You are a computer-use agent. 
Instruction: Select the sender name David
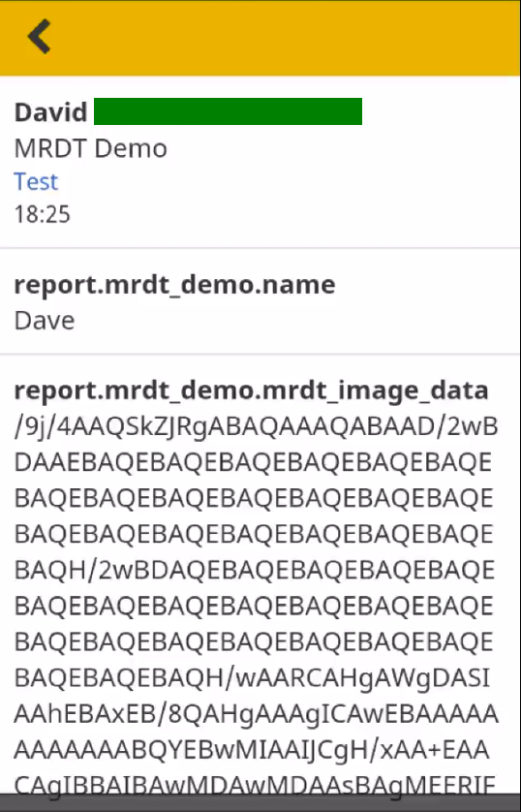pos(50,112)
